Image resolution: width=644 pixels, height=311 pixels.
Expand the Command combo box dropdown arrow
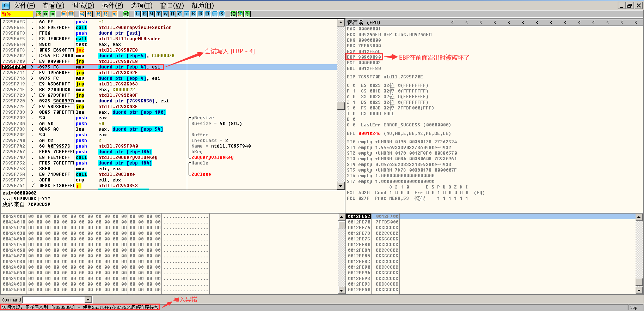coord(88,300)
